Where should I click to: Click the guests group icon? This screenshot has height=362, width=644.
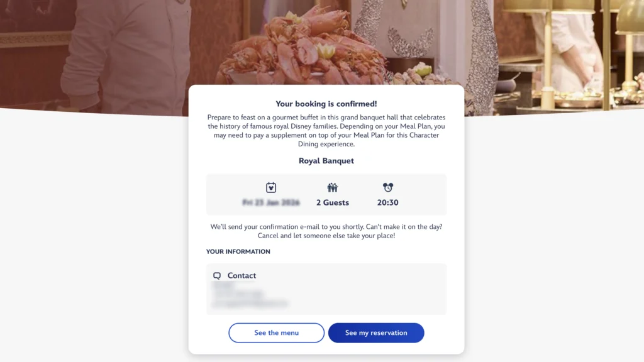[x=332, y=187]
